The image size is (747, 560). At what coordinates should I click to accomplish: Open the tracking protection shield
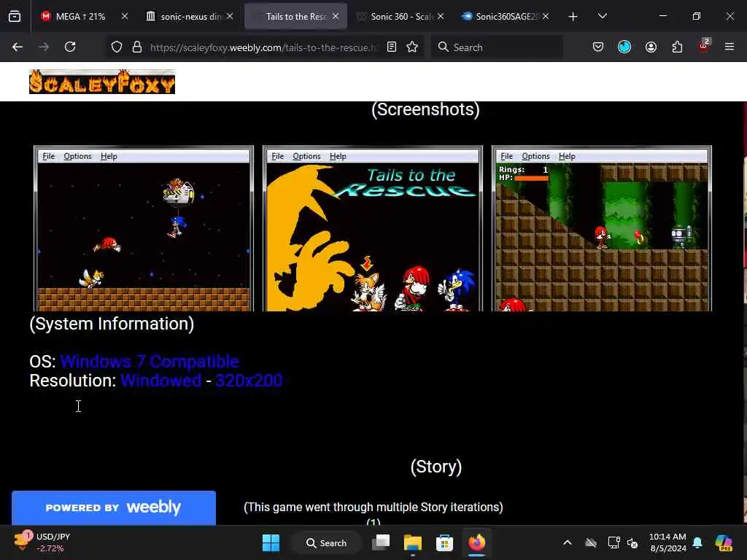117,47
